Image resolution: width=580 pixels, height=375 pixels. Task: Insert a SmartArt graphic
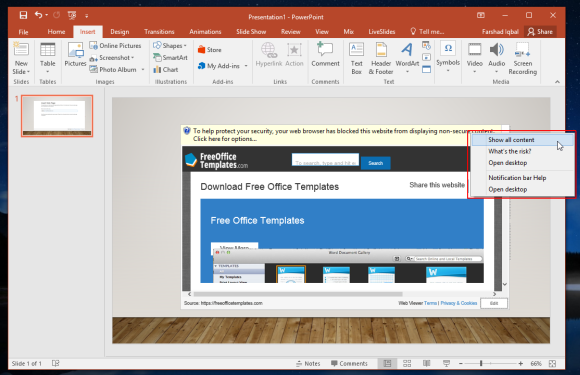170,58
